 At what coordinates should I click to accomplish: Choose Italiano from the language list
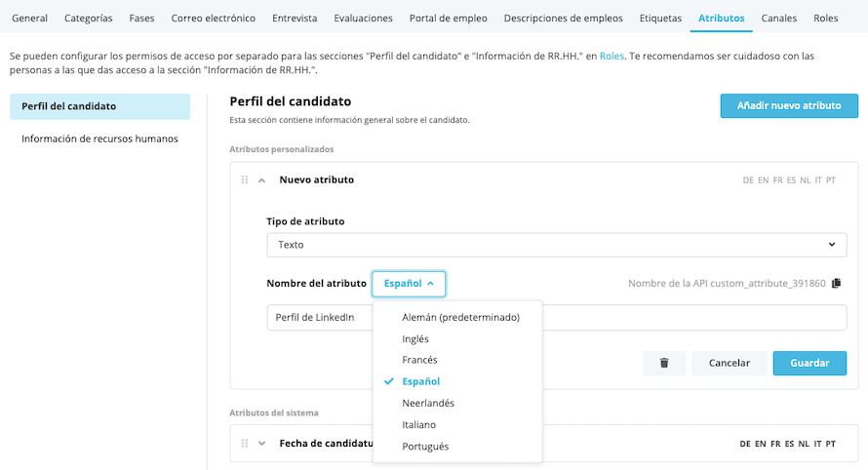(418, 424)
